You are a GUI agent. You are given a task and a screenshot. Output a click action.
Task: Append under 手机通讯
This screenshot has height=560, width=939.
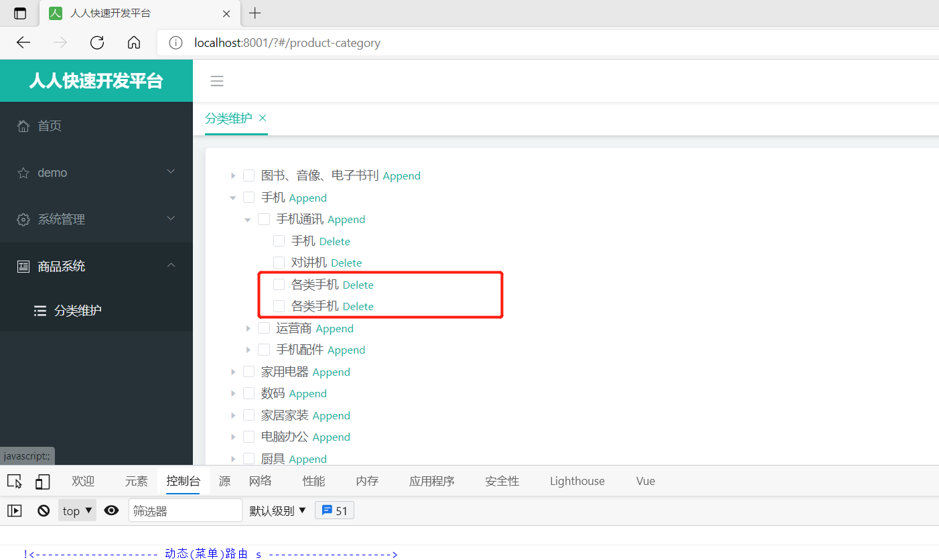(x=346, y=219)
